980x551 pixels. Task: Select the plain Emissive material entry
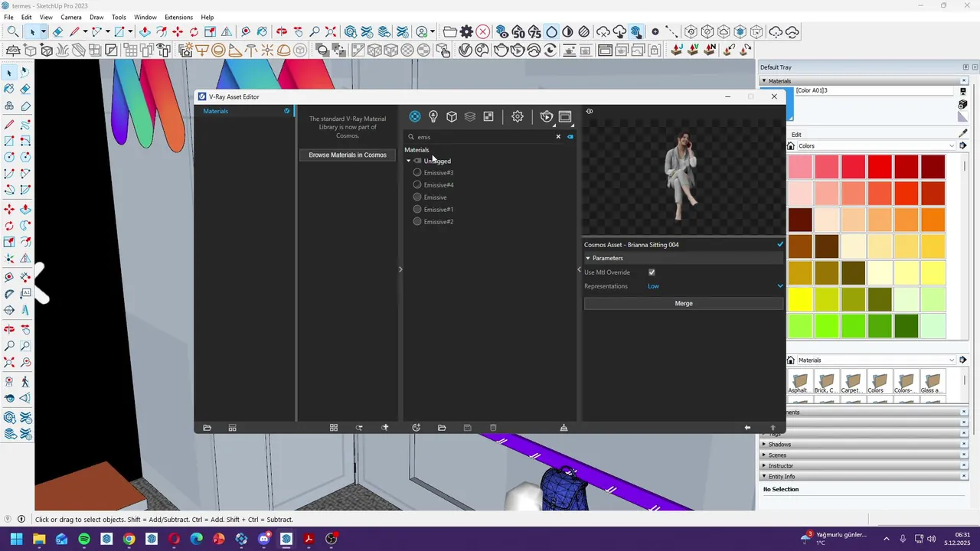(435, 197)
